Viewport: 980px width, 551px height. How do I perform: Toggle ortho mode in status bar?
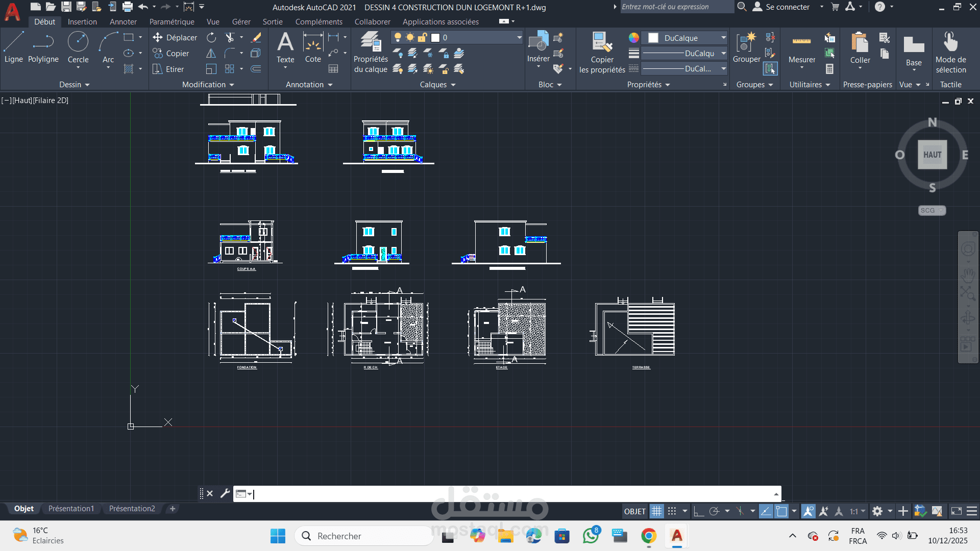(699, 511)
